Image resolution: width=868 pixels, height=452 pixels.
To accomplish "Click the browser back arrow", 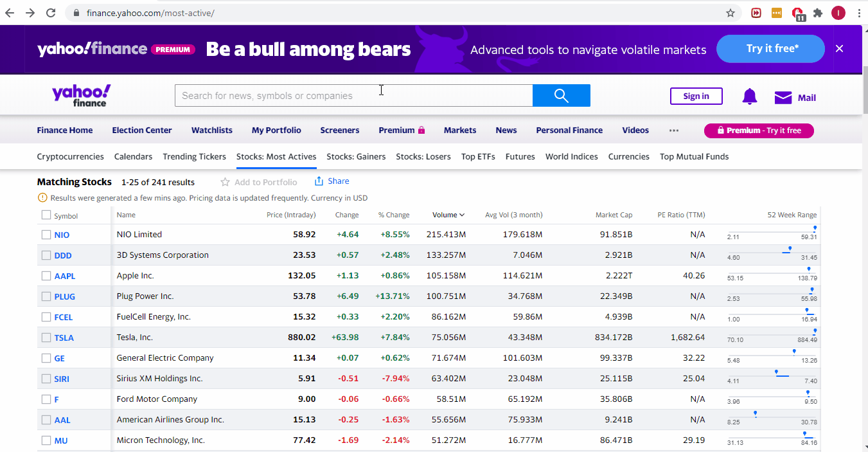I will coord(10,13).
